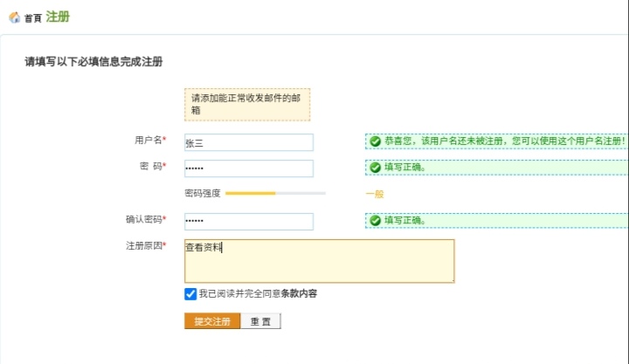629x364 pixels.
Task: Click the 一般 password strength label
Action: [374, 194]
